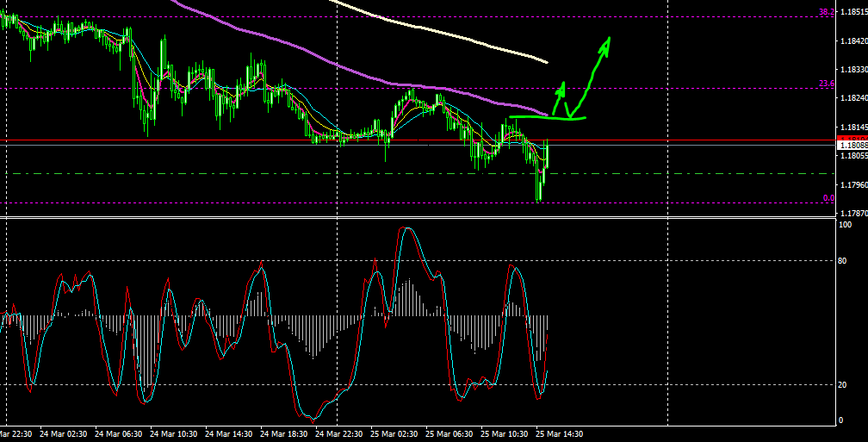The image size is (868, 442).
Task: Click the 25 Mar 10:30 time label
Action: [x=505, y=434]
